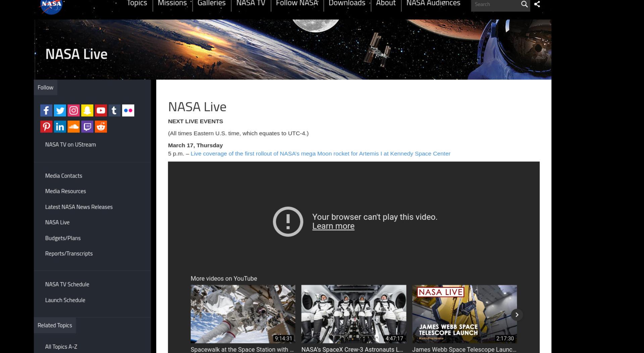
Task: Click NASA's SpaceX Crew-3 video title
Action: pos(352,349)
